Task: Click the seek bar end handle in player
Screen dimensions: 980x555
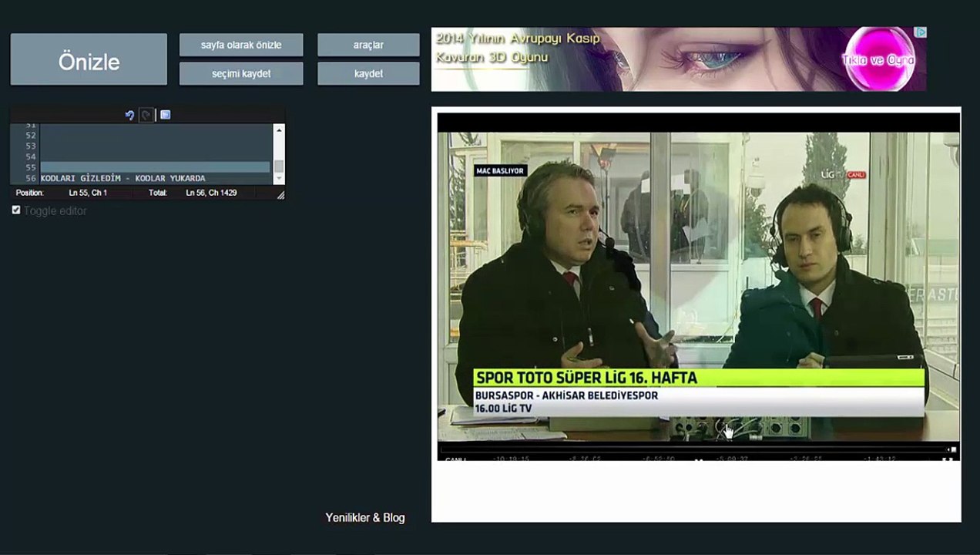Action: (953, 449)
